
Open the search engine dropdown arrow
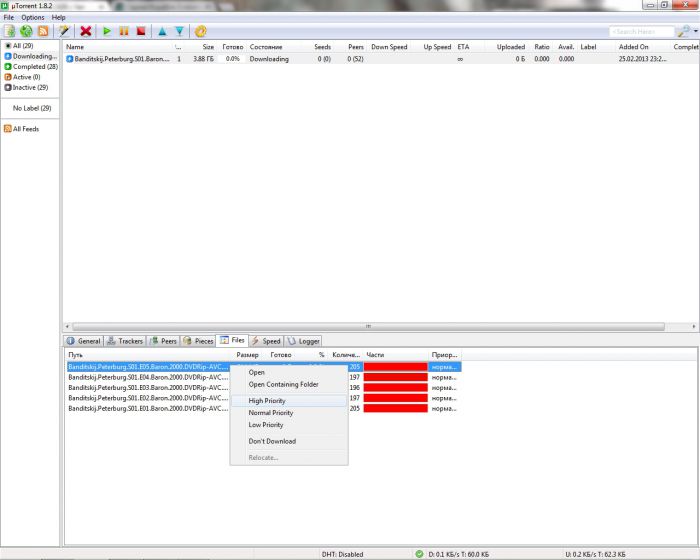click(x=695, y=32)
